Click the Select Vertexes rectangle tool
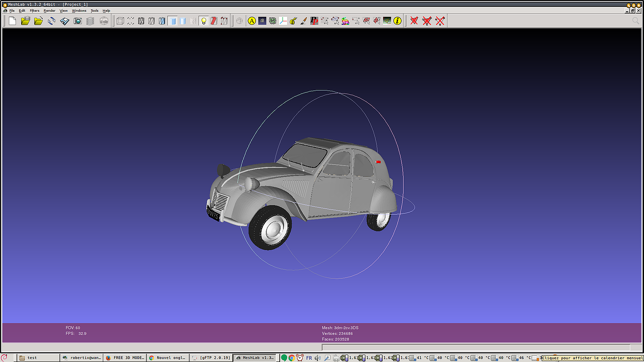The image size is (644, 362). [356, 21]
